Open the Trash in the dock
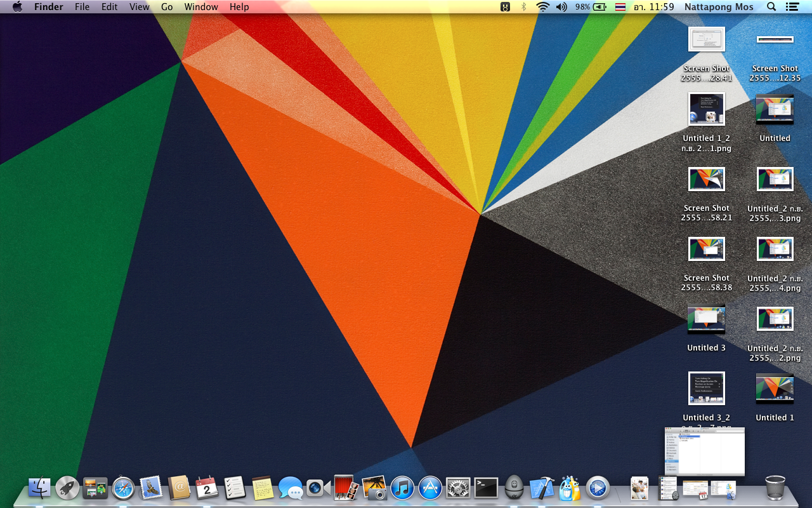This screenshot has height=508, width=812. (775, 488)
